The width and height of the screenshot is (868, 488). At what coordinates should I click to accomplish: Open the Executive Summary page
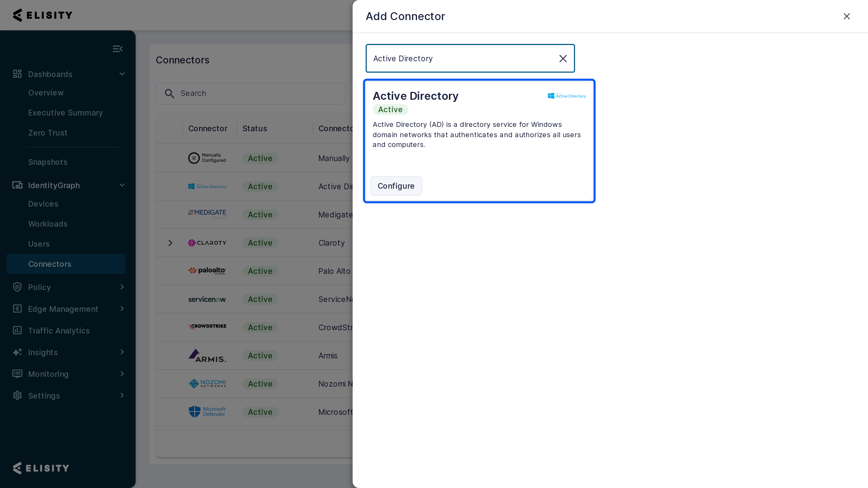coord(65,113)
